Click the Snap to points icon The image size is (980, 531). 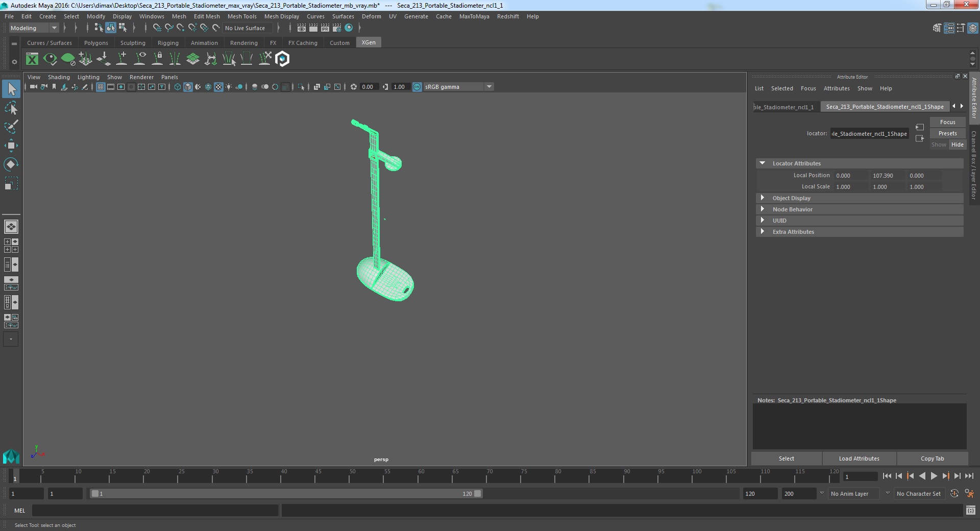(181, 28)
